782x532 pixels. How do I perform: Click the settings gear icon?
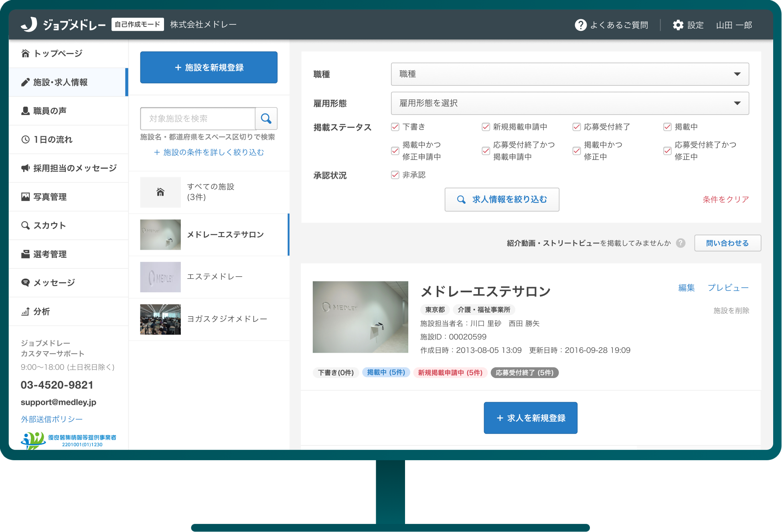(678, 25)
